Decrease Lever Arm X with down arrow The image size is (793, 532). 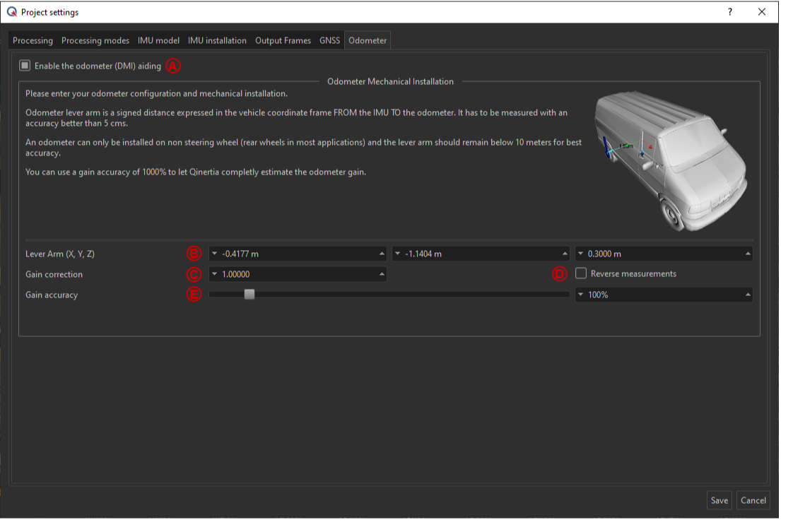coord(214,254)
